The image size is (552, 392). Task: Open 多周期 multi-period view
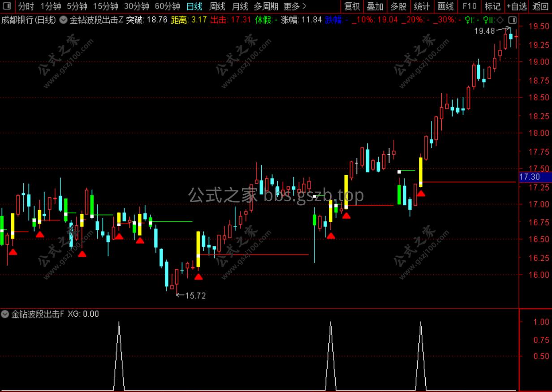click(266, 6)
